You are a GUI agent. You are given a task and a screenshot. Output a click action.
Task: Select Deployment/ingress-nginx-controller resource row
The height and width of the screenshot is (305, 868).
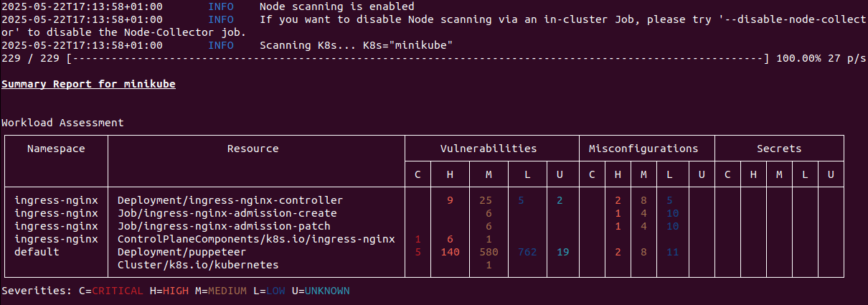point(230,200)
